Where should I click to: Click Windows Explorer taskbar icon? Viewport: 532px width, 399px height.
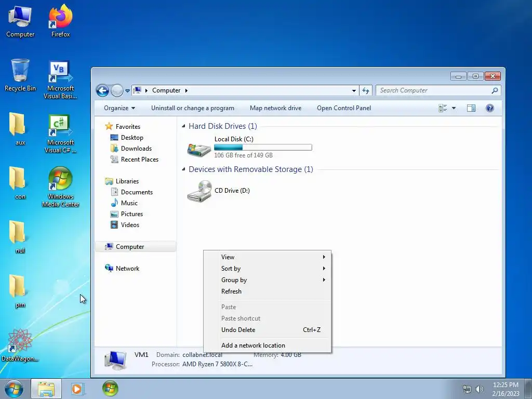[46, 389]
